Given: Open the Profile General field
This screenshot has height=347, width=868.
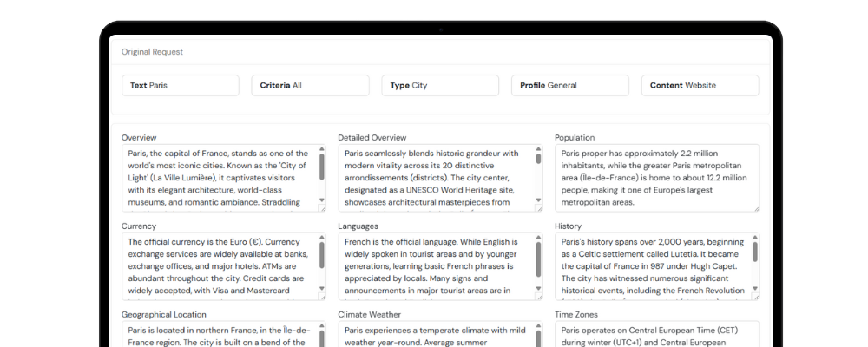Looking at the screenshot, I should coord(570,85).
